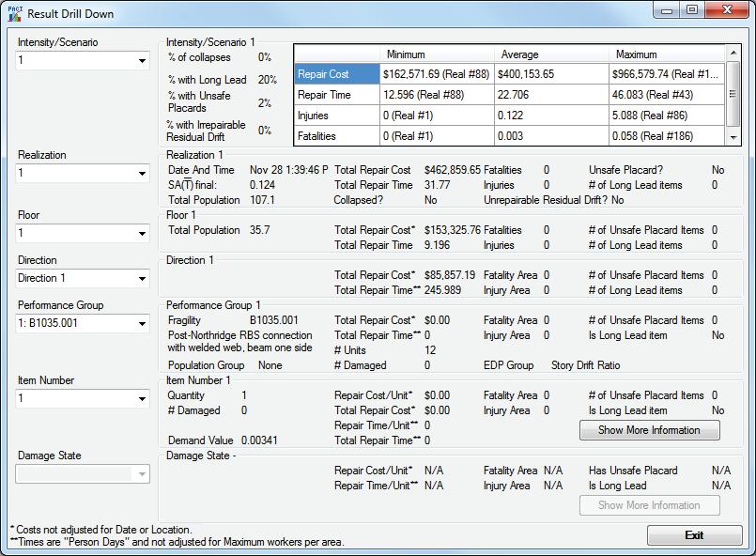Click cell 0.058 (Real #186)
The width and height of the screenshot is (756, 556).
coord(667,136)
